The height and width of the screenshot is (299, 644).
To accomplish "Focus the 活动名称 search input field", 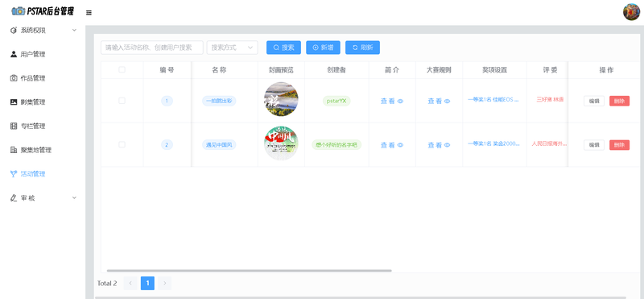I will 152,48.
